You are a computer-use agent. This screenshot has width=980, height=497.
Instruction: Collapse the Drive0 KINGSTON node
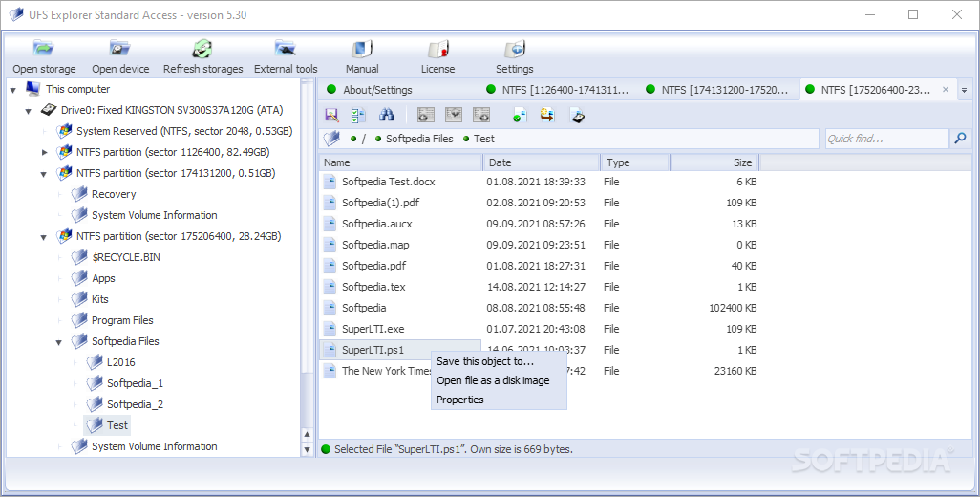[28, 111]
